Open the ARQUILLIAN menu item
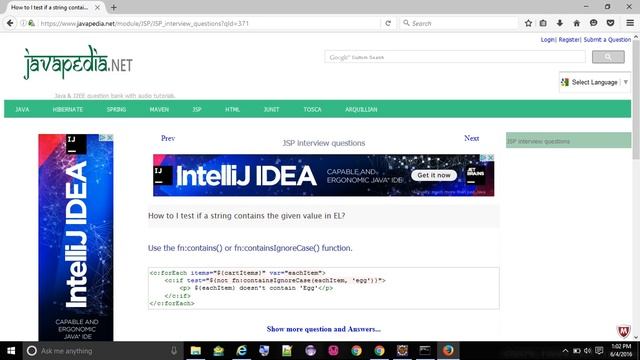The image size is (640, 360). coord(361,109)
